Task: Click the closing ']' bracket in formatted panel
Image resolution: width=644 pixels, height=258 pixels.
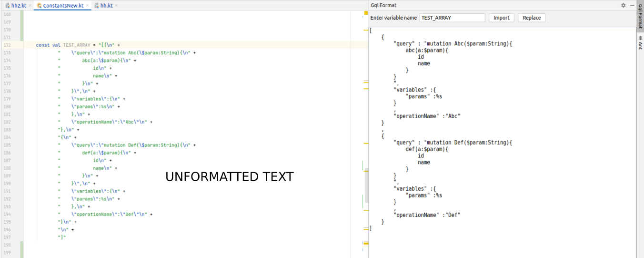Action: [x=371, y=228]
